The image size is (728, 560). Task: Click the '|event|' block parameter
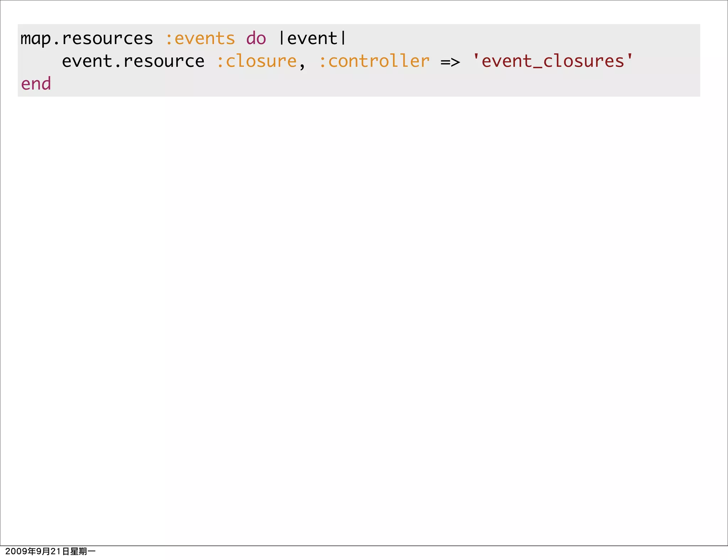312,38
